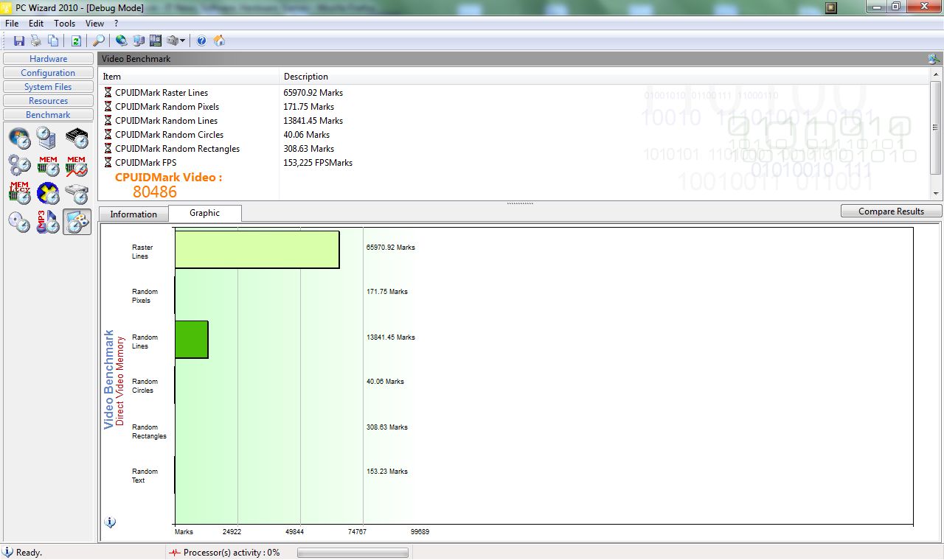Image resolution: width=944 pixels, height=560 pixels.
Task: Open the magnifying glass Search tool
Action: coord(98,41)
